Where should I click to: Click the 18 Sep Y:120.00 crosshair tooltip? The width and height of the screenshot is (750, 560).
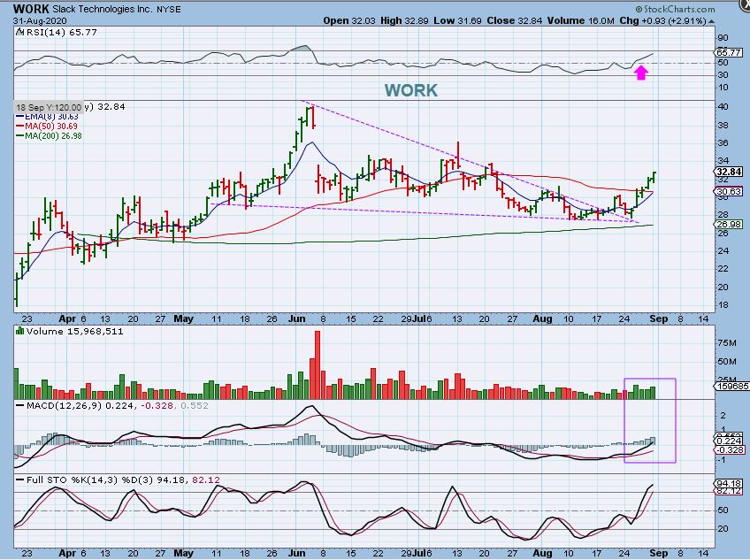coord(49,107)
